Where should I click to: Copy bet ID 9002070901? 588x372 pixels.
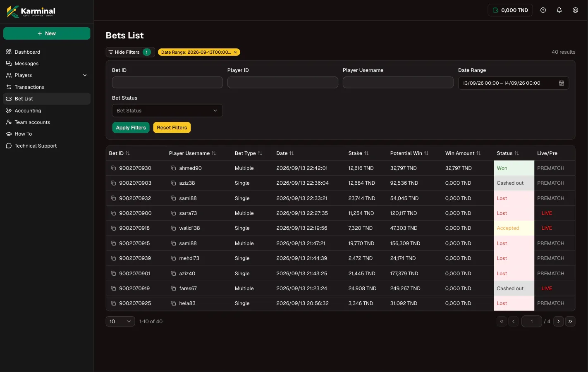pyautogui.click(x=113, y=274)
